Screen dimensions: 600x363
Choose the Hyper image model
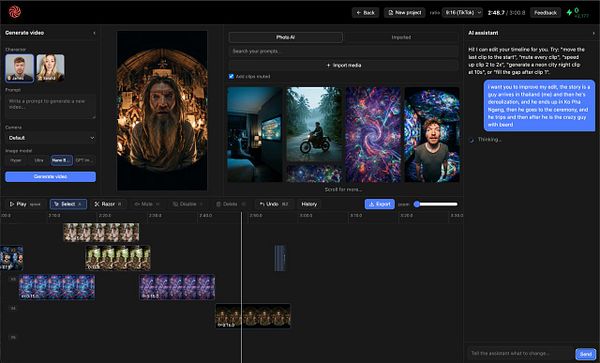[16, 160]
